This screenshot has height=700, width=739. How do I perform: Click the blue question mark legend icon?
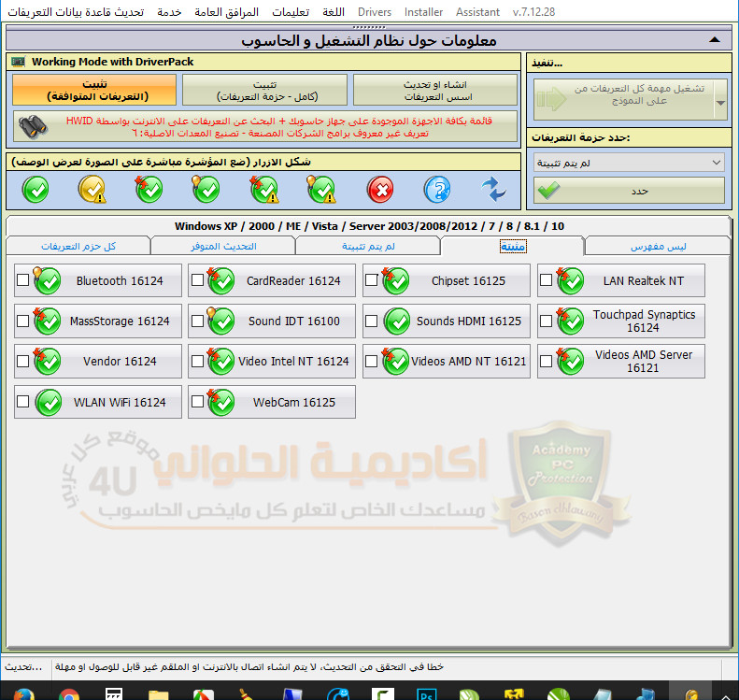436,190
